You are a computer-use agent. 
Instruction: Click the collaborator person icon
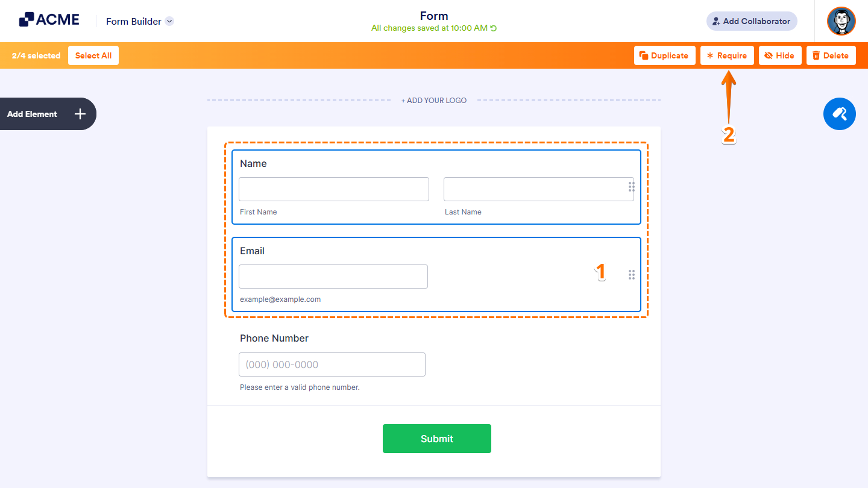(717, 20)
